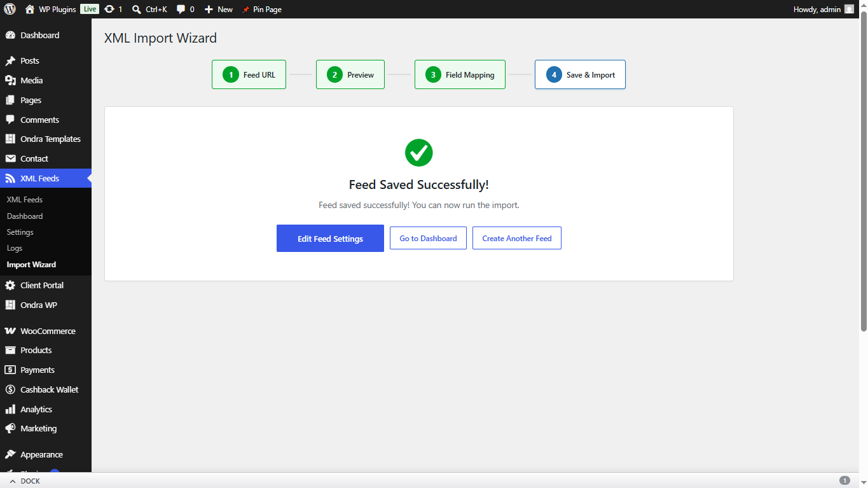Viewport: 868px width, 488px height.
Task: Click the Dashboard gauge icon in sidebar
Action: click(x=10, y=35)
